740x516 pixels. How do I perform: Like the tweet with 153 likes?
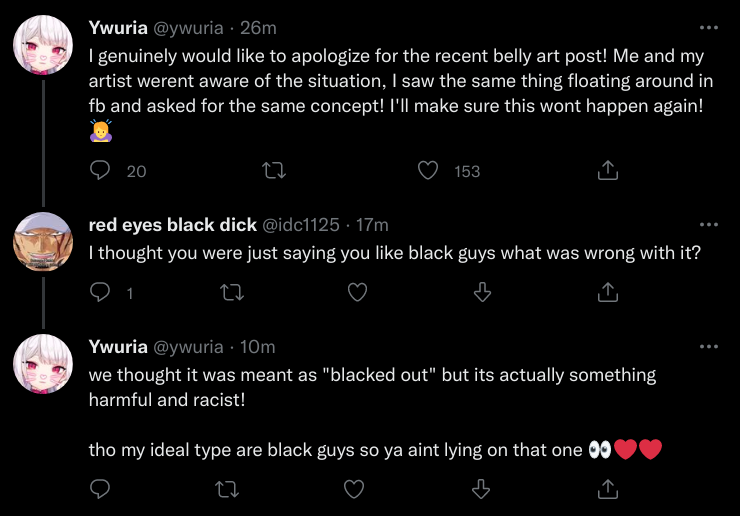point(428,170)
